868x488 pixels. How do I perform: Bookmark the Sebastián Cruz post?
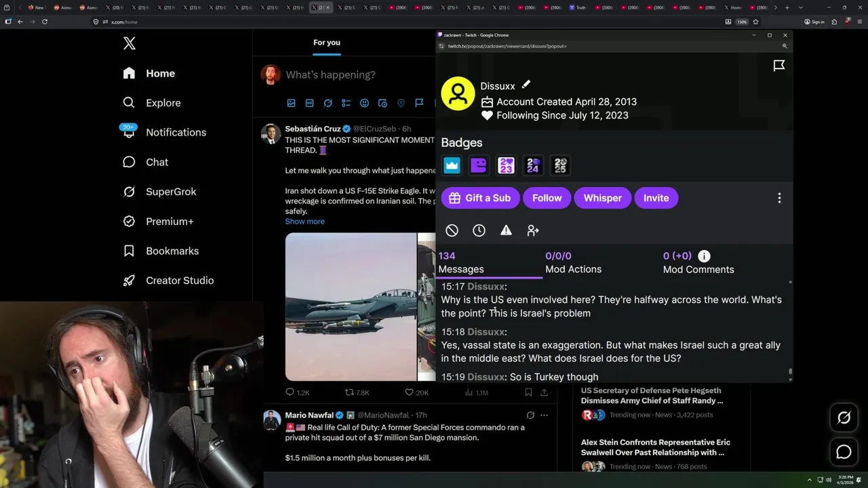528,392
